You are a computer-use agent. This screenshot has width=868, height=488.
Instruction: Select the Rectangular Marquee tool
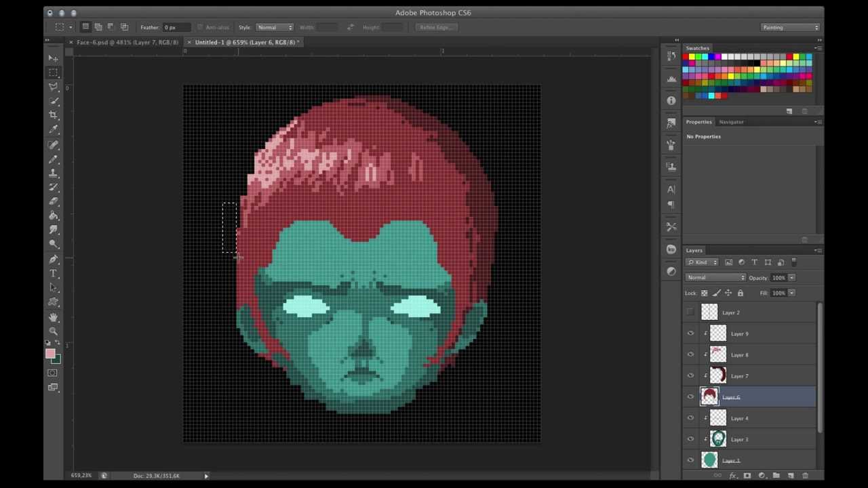click(53, 73)
